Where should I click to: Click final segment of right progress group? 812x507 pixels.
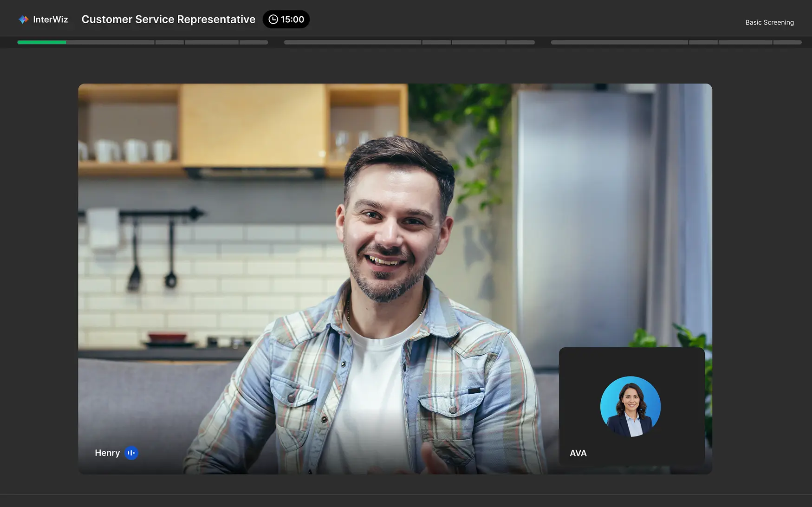click(787, 42)
